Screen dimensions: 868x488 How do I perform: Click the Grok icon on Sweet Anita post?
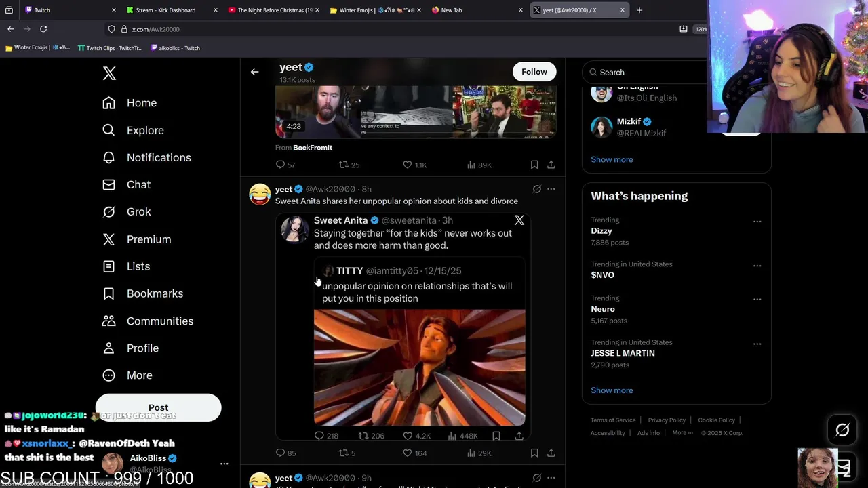coord(536,189)
